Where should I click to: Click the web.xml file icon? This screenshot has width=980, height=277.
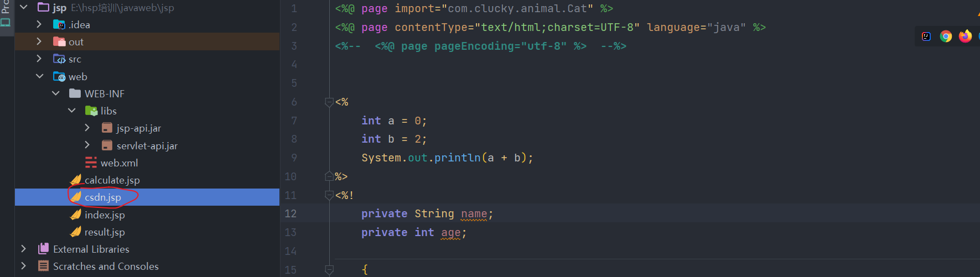coord(91,163)
